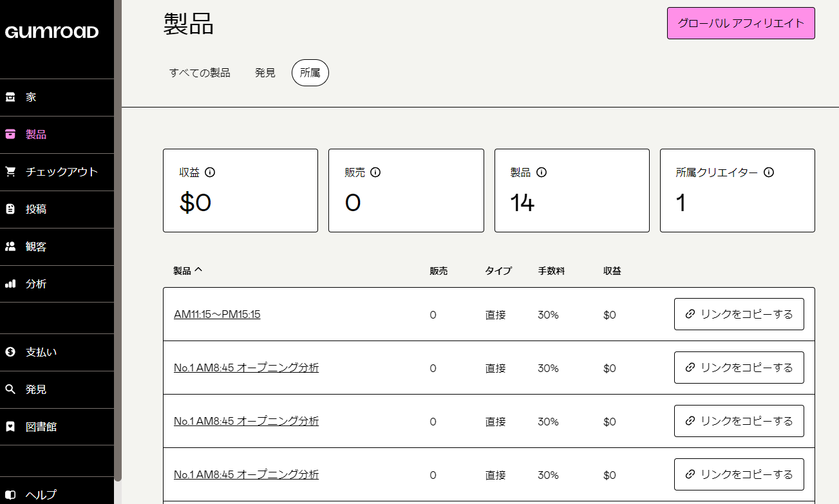Click info icon next to 収益 stat
839x504 pixels.
click(210, 173)
